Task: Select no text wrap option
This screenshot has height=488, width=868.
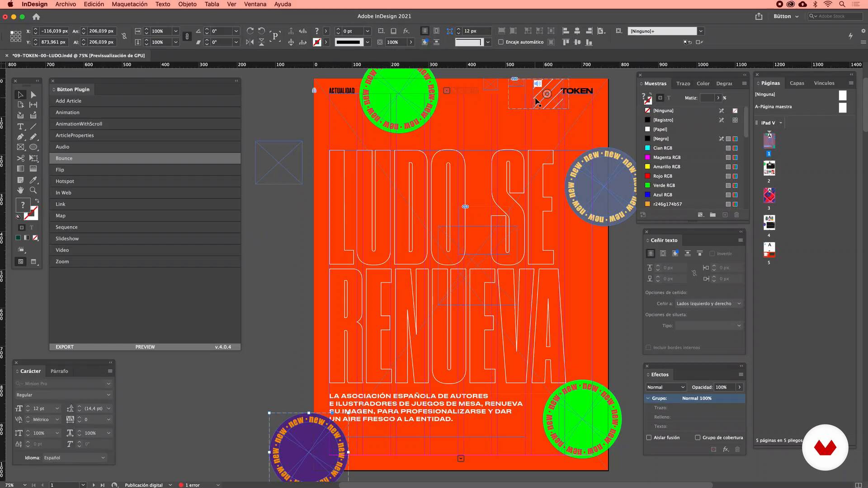Action: pos(651,253)
